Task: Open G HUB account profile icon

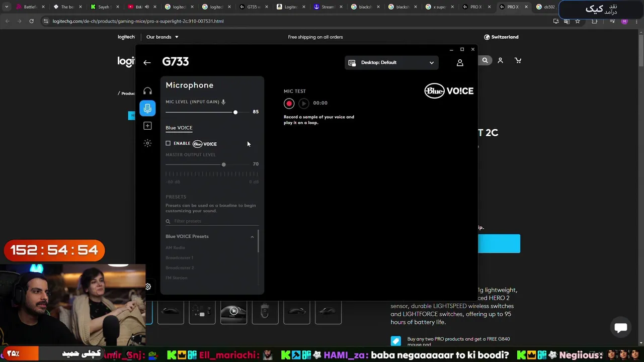Action: click(460, 62)
